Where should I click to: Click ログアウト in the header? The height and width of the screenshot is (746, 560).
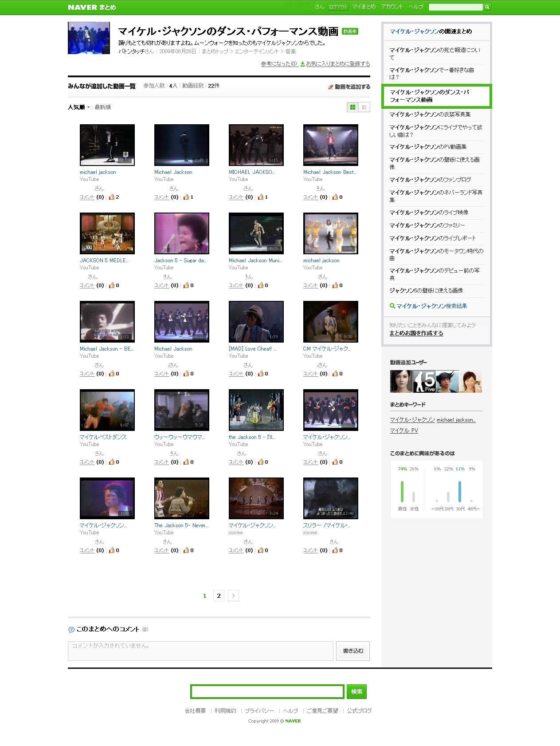click(x=338, y=7)
